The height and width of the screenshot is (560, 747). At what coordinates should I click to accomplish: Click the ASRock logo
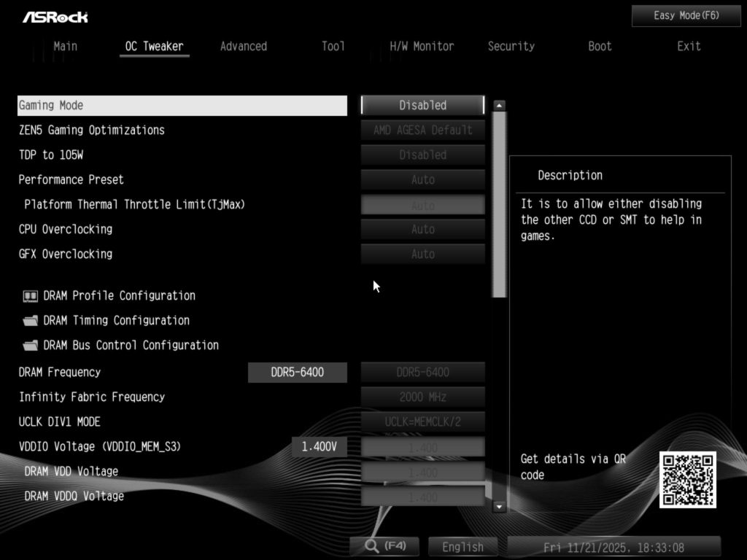pos(55,17)
